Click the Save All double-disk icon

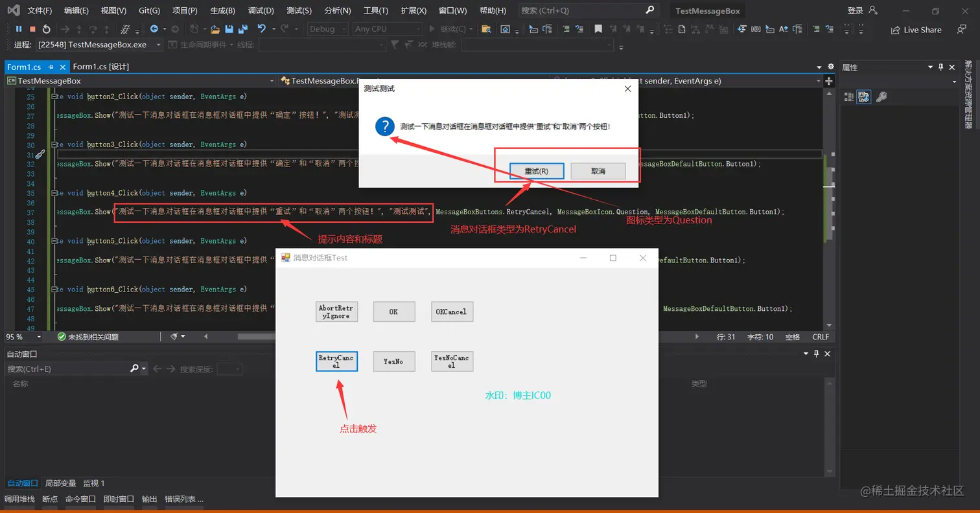tap(243, 29)
